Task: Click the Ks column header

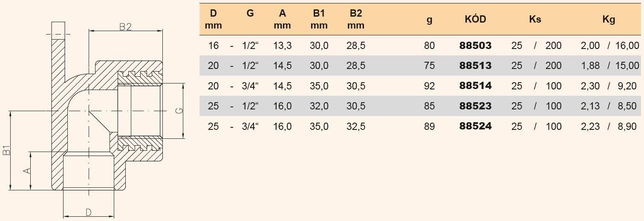Action: pyautogui.click(x=535, y=20)
